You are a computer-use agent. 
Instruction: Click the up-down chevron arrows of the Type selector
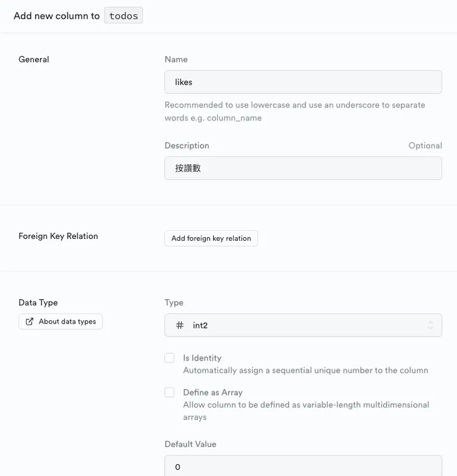430,325
